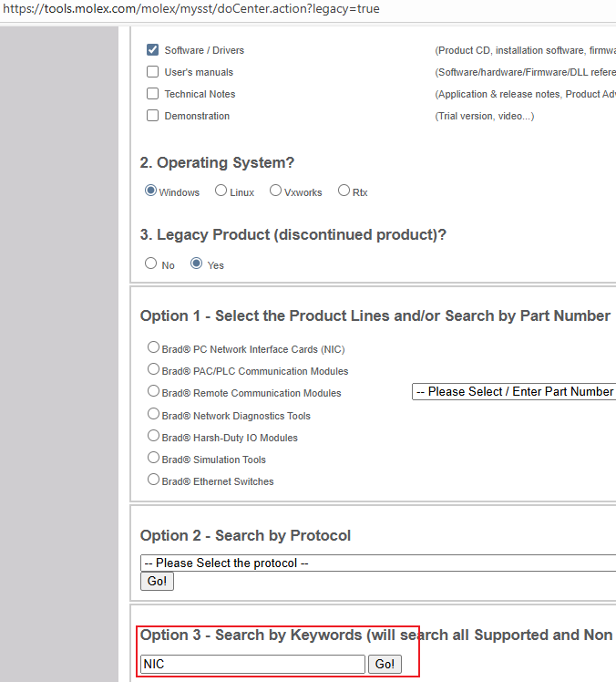The width and height of the screenshot is (616, 682).
Task: Open the Please Select / Enter Part Number dropdown
Action: click(514, 391)
